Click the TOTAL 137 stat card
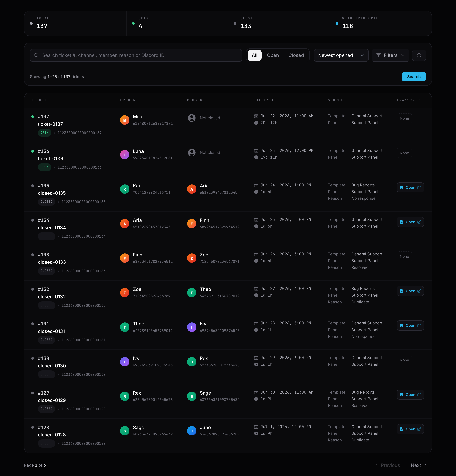Screen dimensions: 456x476 [75, 23]
